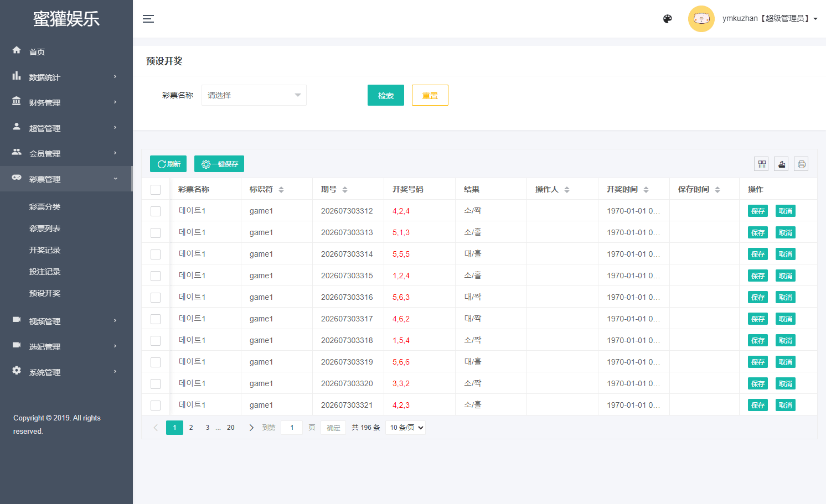This screenshot has width=826, height=504.
Task: Go to page 20 in pagination
Action: click(231, 428)
